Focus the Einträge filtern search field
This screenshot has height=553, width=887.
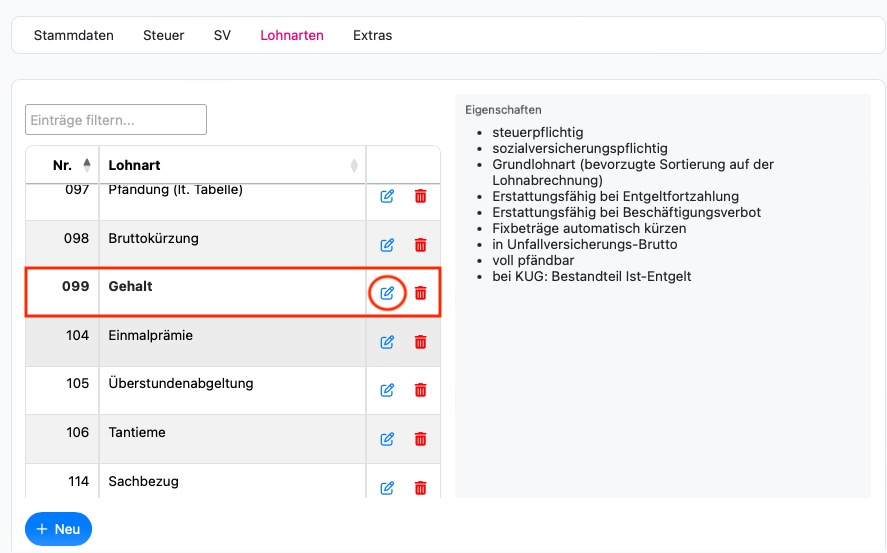pyautogui.click(x=116, y=120)
